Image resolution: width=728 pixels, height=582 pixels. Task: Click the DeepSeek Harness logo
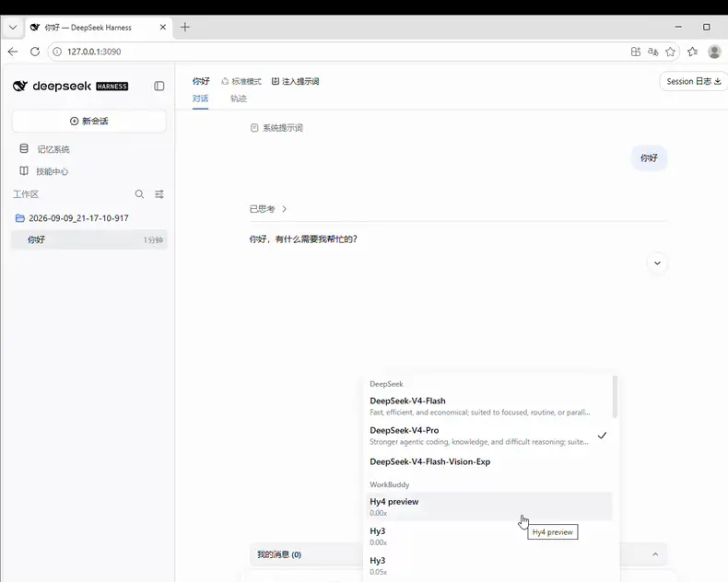point(71,86)
